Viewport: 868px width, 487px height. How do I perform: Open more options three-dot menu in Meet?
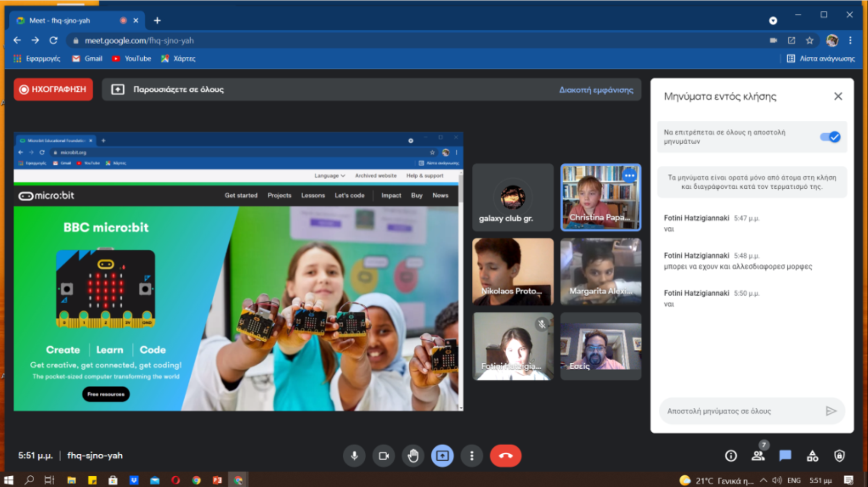pos(472,456)
